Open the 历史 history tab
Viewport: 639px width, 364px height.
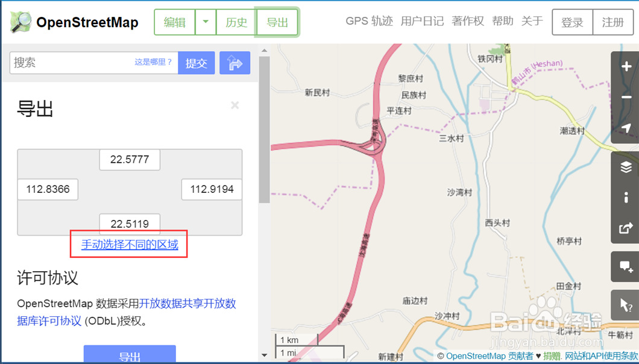(236, 22)
